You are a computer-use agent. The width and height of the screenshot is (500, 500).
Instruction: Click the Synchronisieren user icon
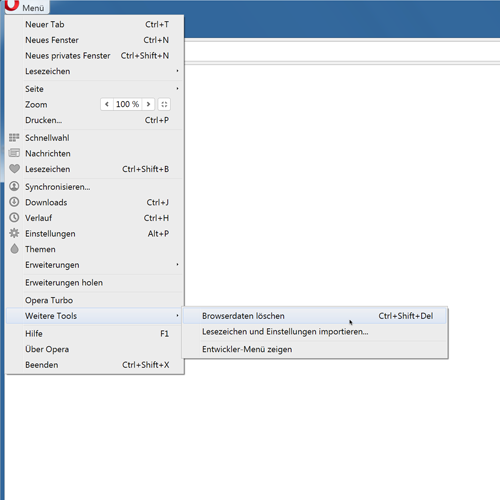coord(14,186)
